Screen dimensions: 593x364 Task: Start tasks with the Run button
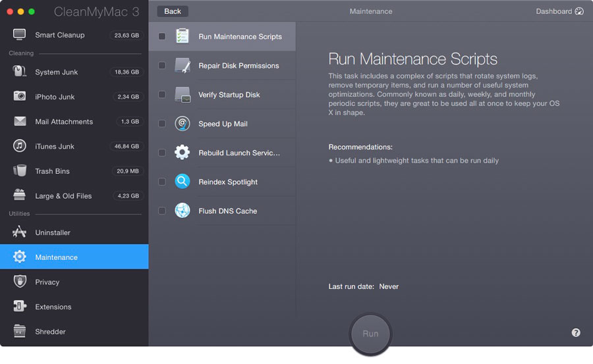pos(370,334)
